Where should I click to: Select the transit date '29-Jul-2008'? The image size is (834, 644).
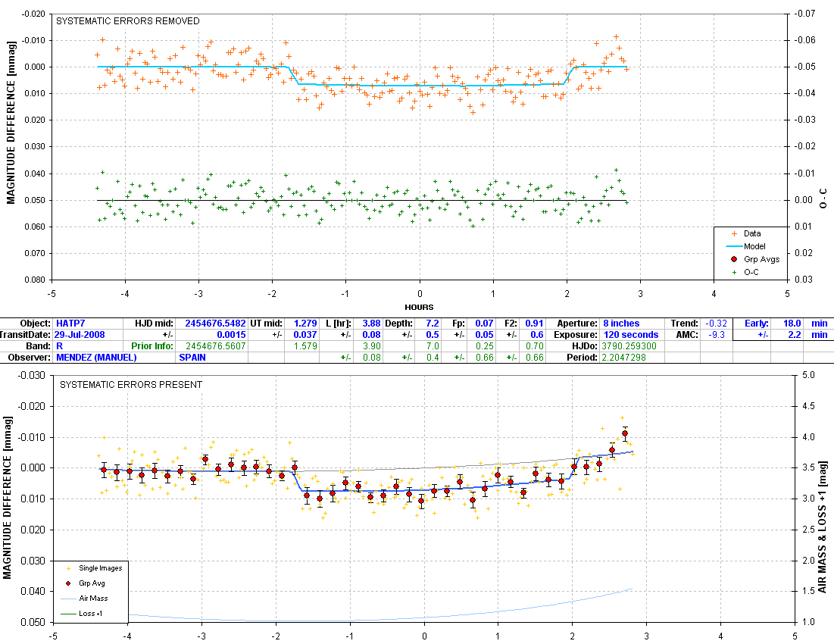(80, 334)
